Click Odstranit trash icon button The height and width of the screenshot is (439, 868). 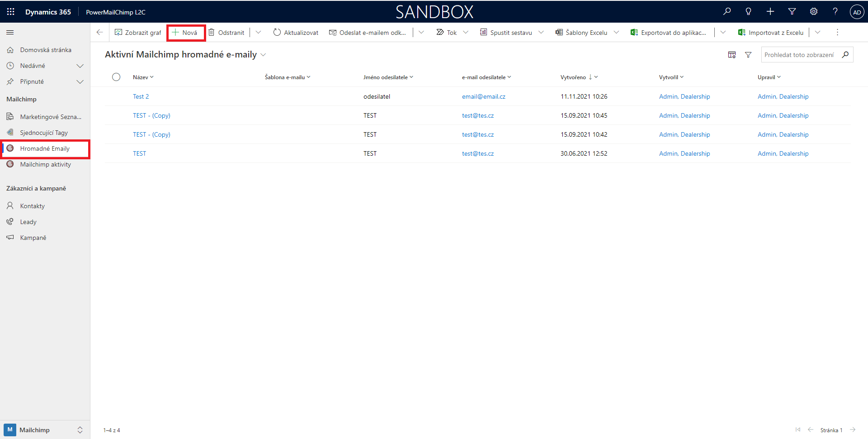[x=226, y=33]
